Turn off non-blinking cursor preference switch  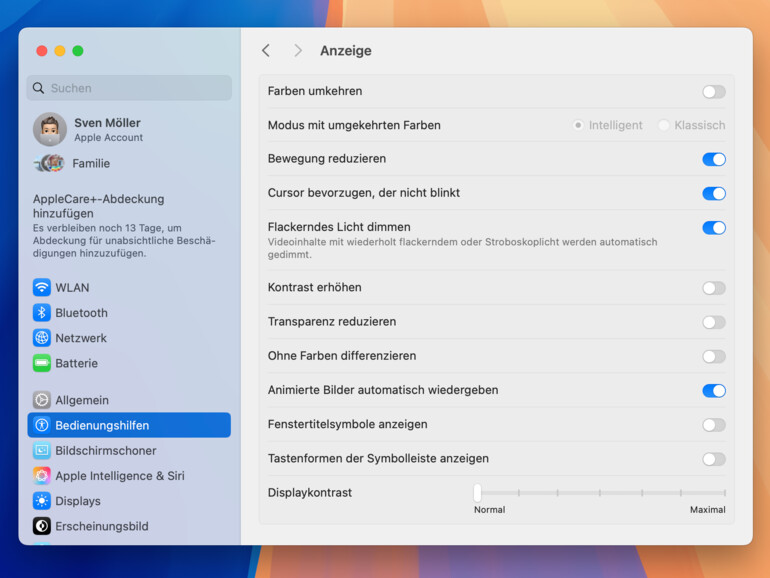pyautogui.click(x=714, y=193)
